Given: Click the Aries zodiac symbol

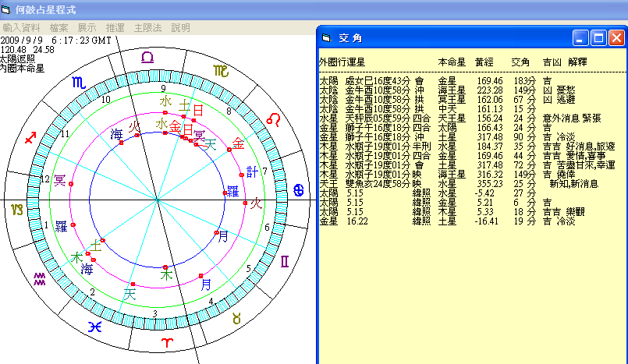Looking at the screenshot, I should pos(168,344).
